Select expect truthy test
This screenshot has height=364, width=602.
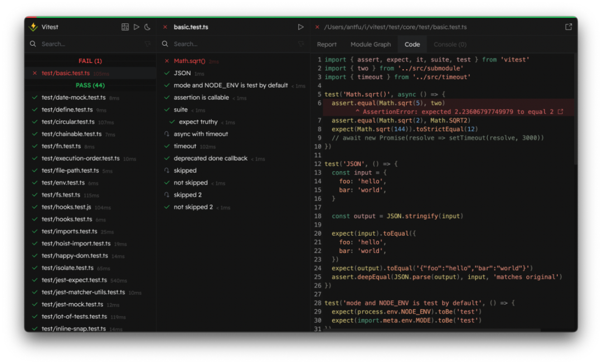234,122
